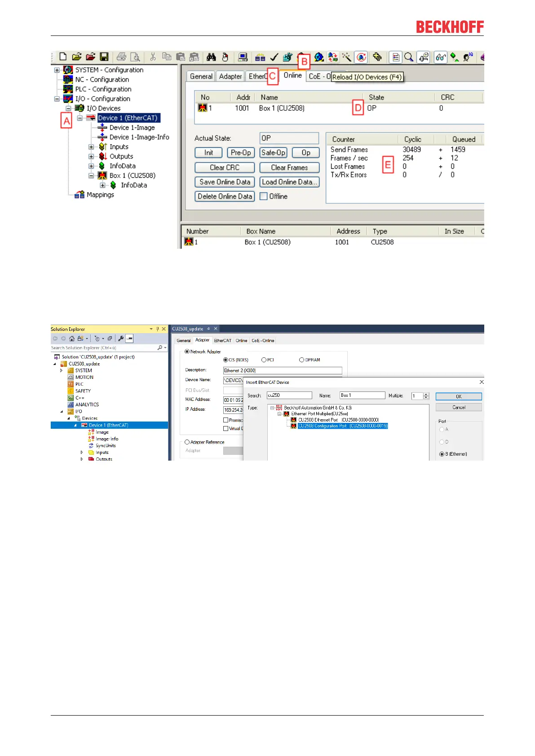Select the Adapter Reference radio button
This screenshot has height=756, width=535.
pyautogui.click(x=187, y=442)
